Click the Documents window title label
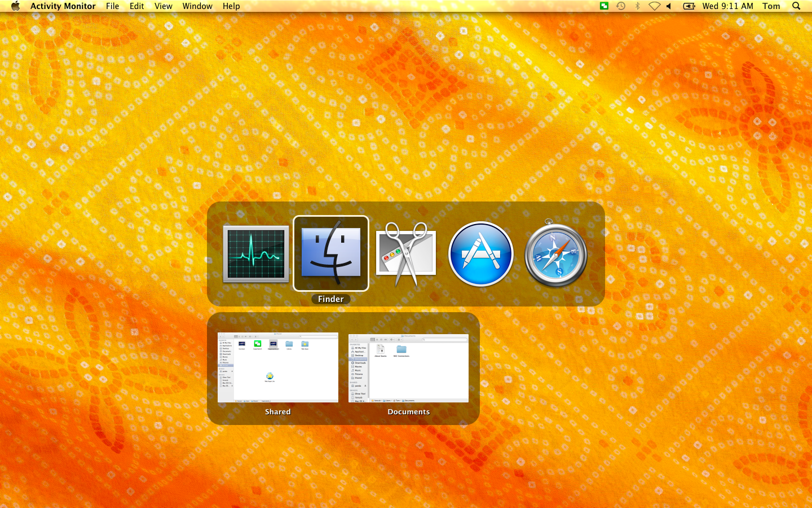The height and width of the screenshot is (508, 812). [x=408, y=412]
